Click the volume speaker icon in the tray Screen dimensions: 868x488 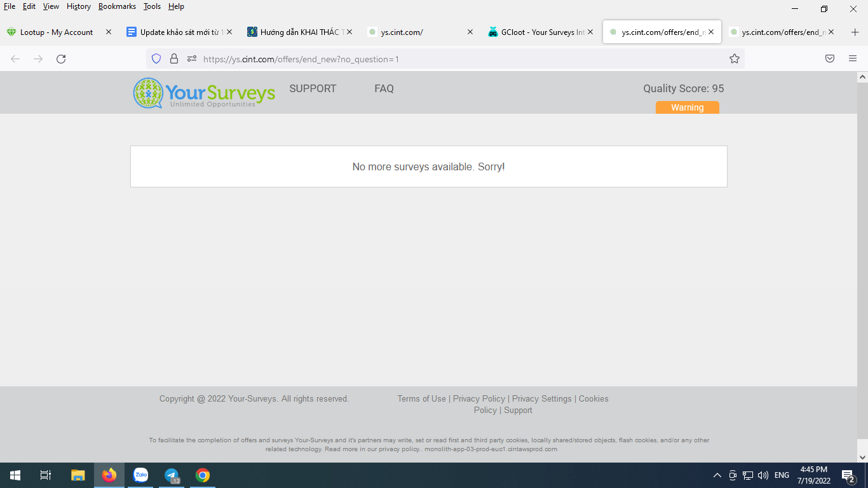[x=763, y=475]
